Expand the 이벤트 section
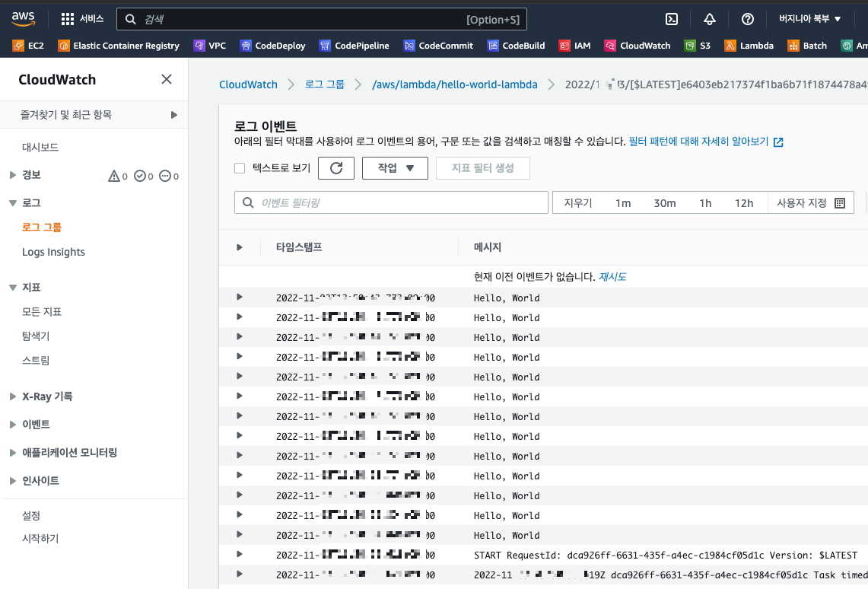The image size is (868, 589). (x=13, y=425)
